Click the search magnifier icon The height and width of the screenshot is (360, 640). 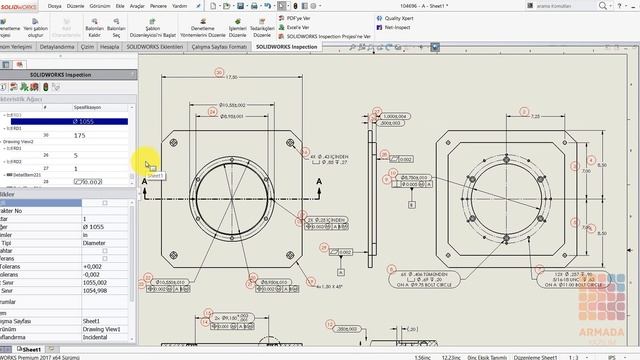pyautogui.click(x=602, y=6)
